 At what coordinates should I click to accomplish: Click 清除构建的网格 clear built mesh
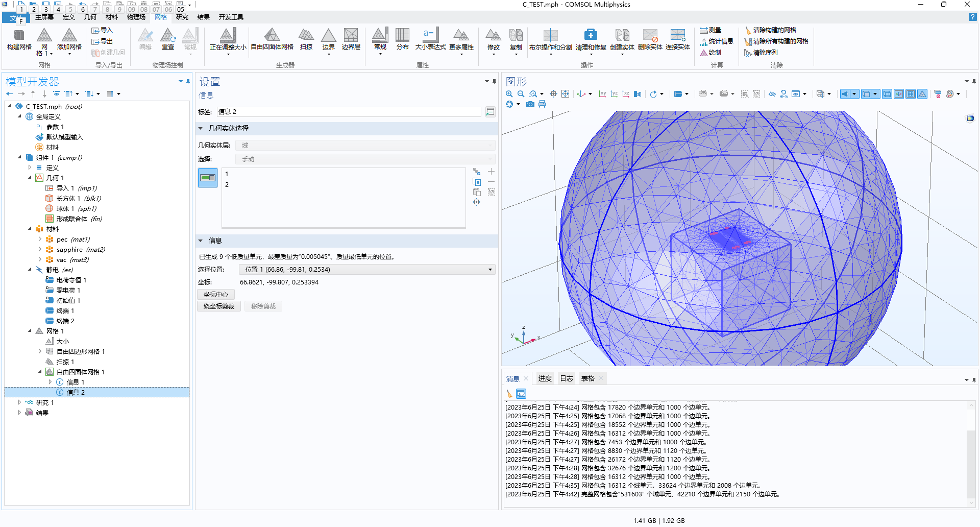point(770,30)
